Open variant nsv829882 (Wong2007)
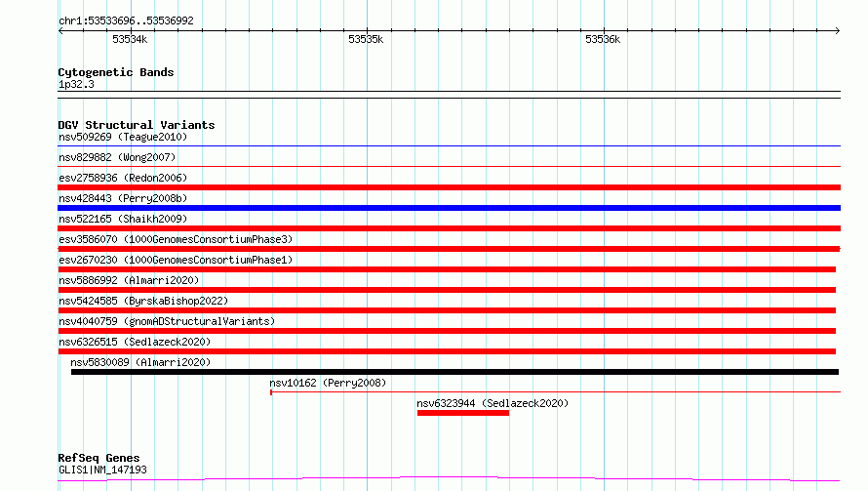Viewport: 868px width, 491px height. tap(117, 157)
